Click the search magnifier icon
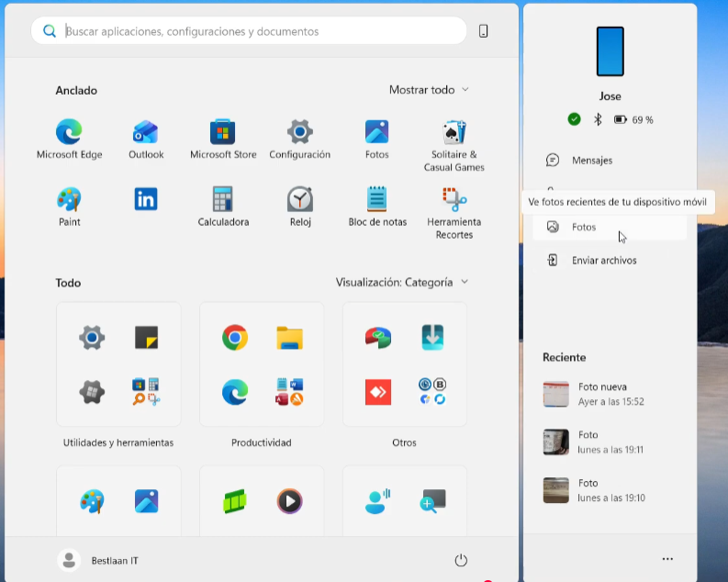728x582 pixels. (50, 31)
